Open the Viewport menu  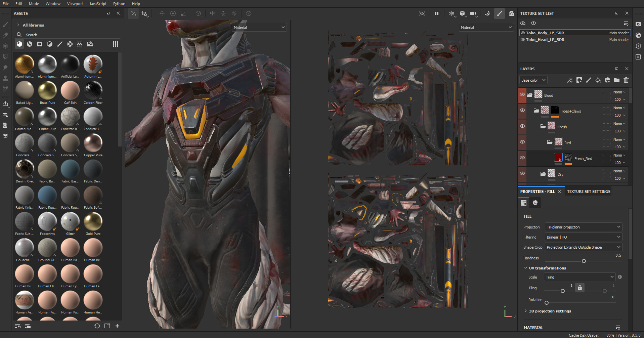tap(75, 4)
